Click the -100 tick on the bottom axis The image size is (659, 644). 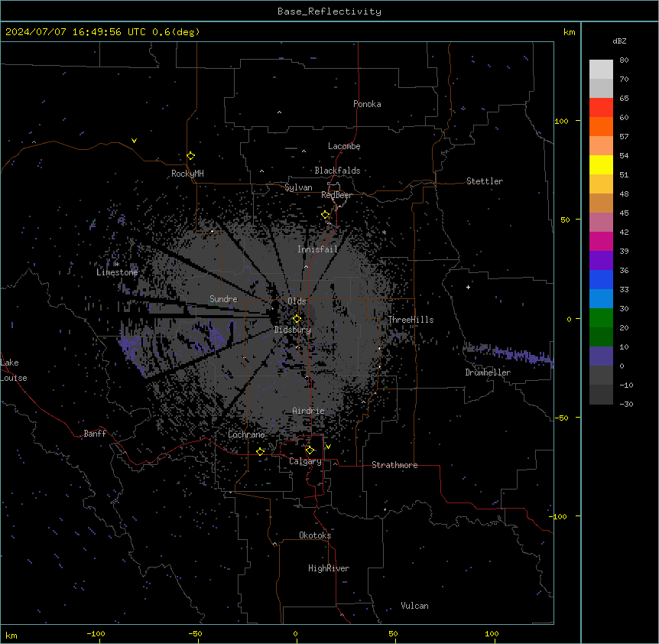tap(96, 633)
